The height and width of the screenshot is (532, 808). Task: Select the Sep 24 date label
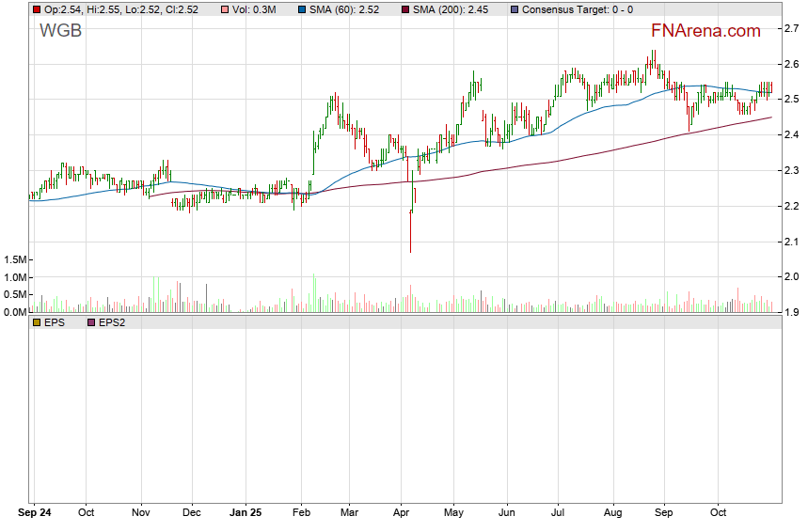click(x=37, y=513)
